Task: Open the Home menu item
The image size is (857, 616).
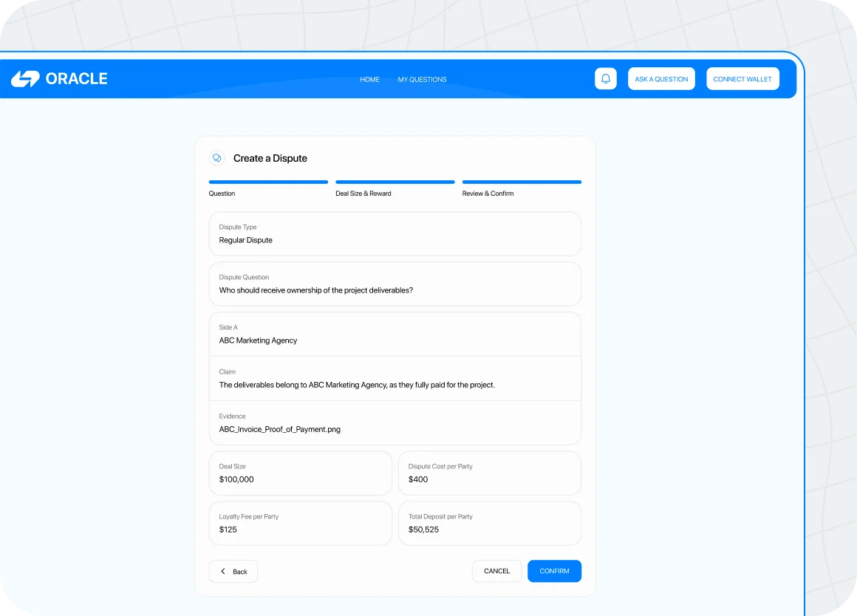Action: point(369,80)
